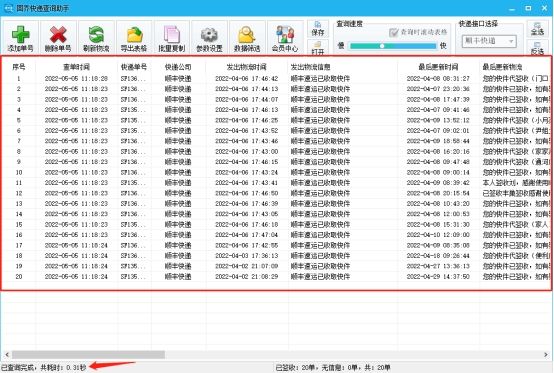Screen dimensions: 554x373
Task: Click dispatch time 2022-04-06 17:46:39 in row 13
Action: tap(246, 203)
